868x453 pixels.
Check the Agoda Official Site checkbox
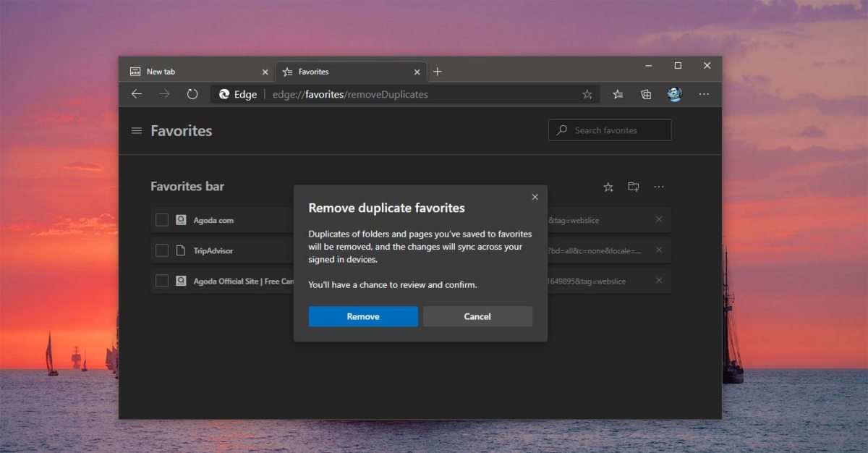(161, 281)
